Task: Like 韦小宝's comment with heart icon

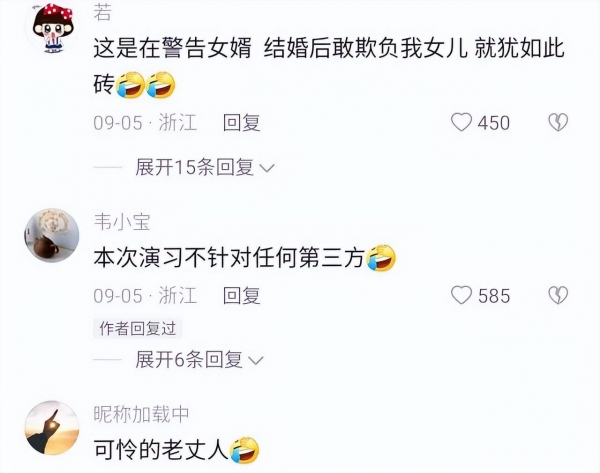Action: 461,295
